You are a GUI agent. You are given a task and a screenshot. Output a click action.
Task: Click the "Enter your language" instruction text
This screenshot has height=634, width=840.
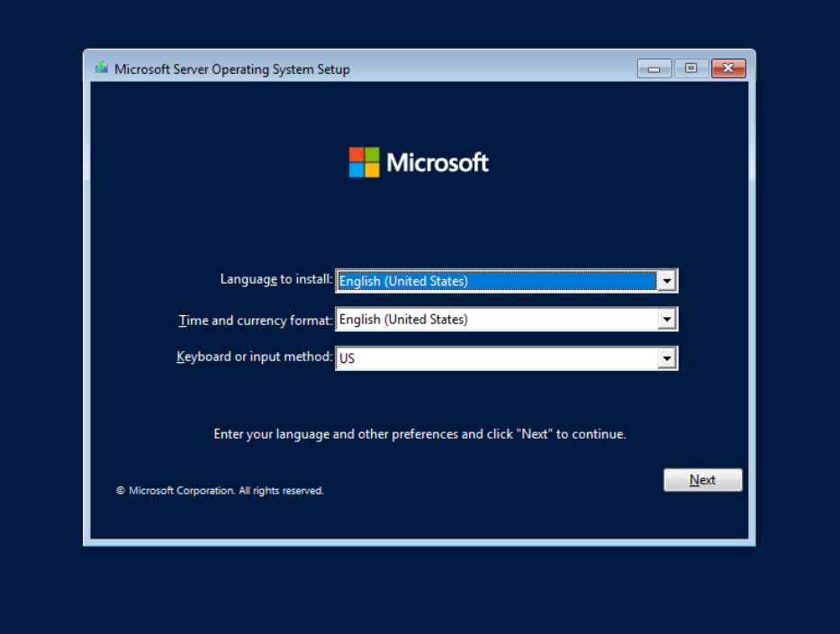pos(420,434)
